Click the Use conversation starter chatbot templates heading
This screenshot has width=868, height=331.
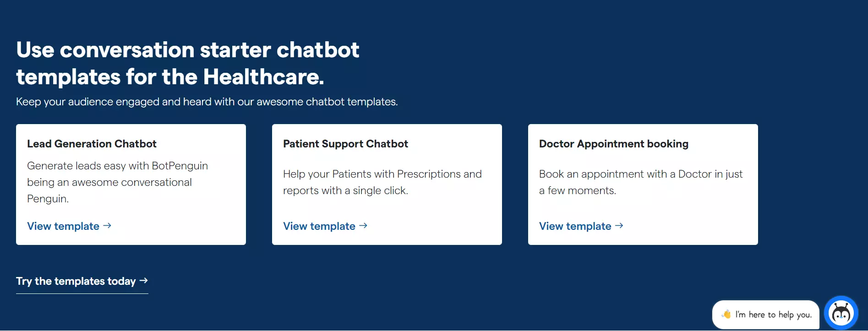click(x=188, y=63)
